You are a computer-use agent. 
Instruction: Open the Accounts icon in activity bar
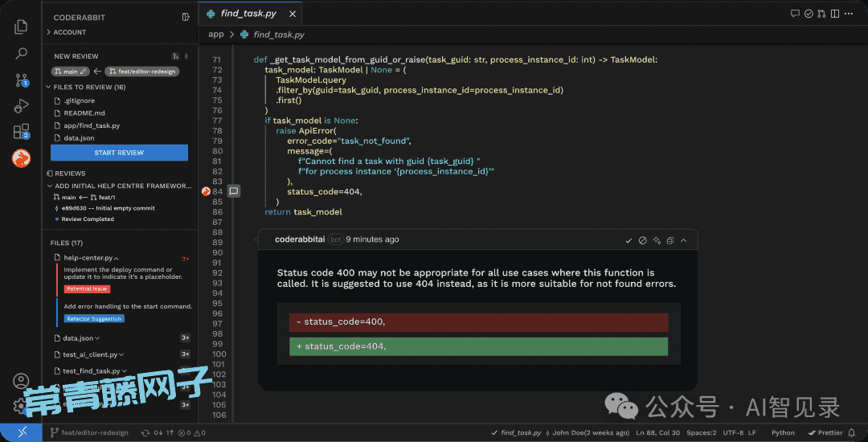21,381
